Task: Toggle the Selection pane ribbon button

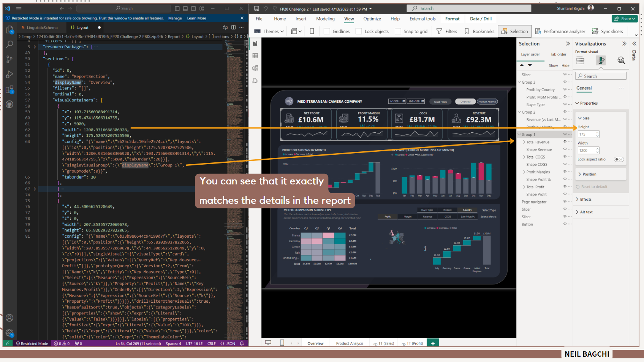Action: [514, 31]
